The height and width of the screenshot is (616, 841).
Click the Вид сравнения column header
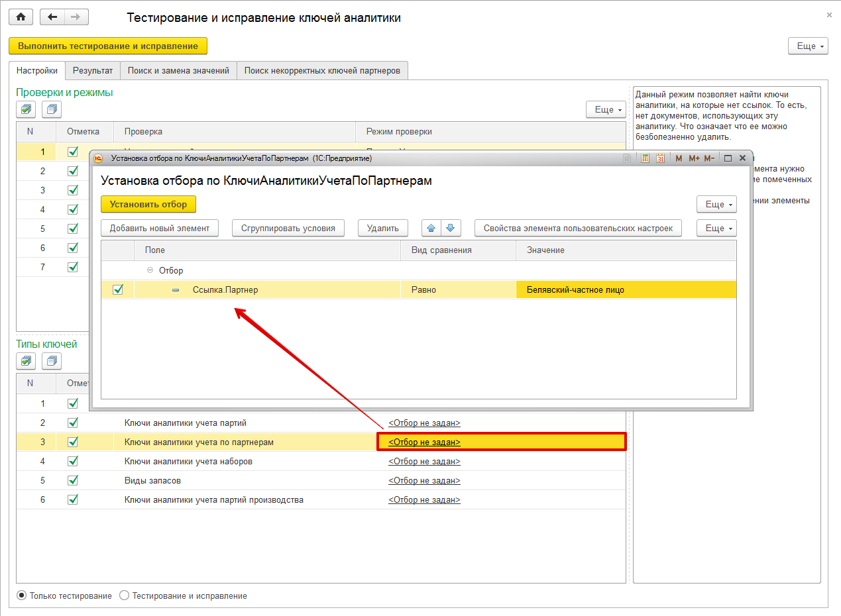[x=459, y=250]
